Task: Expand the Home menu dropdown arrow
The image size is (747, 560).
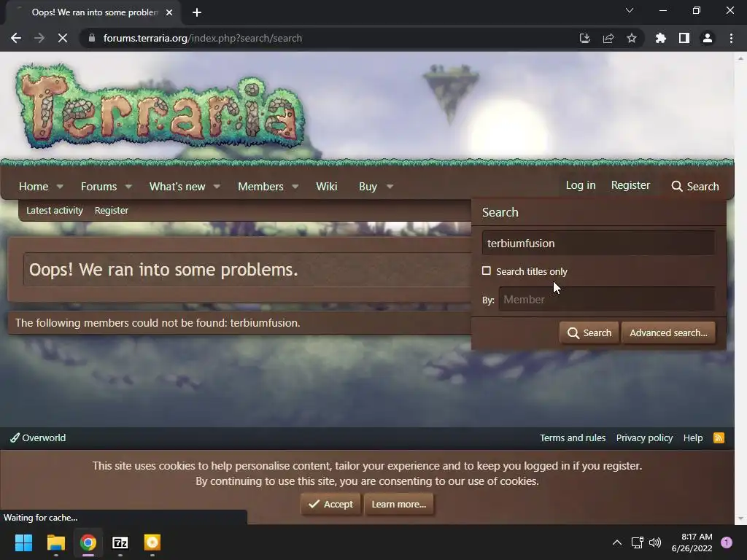Action: 60,186
